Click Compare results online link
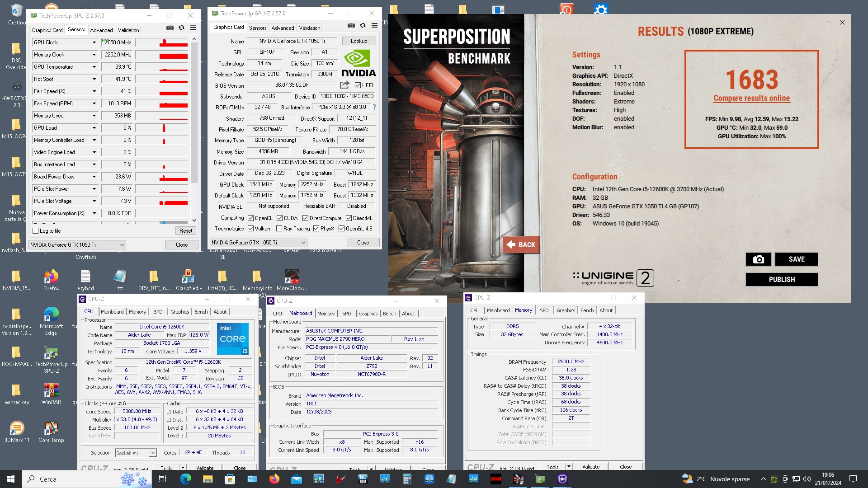Image resolution: width=868 pixels, height=488 pixels. click(x=751, y=98)
